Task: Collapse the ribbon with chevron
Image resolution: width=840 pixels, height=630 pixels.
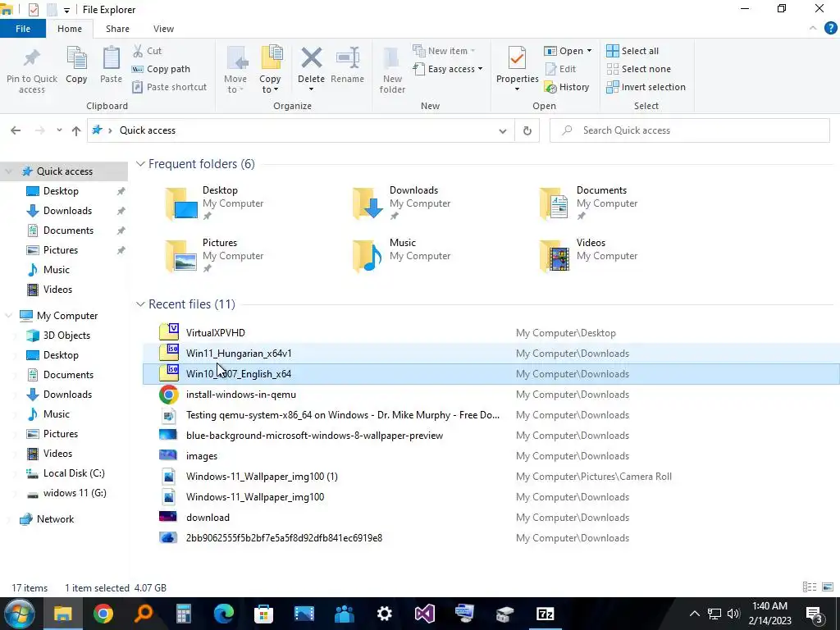Action: 813,29
